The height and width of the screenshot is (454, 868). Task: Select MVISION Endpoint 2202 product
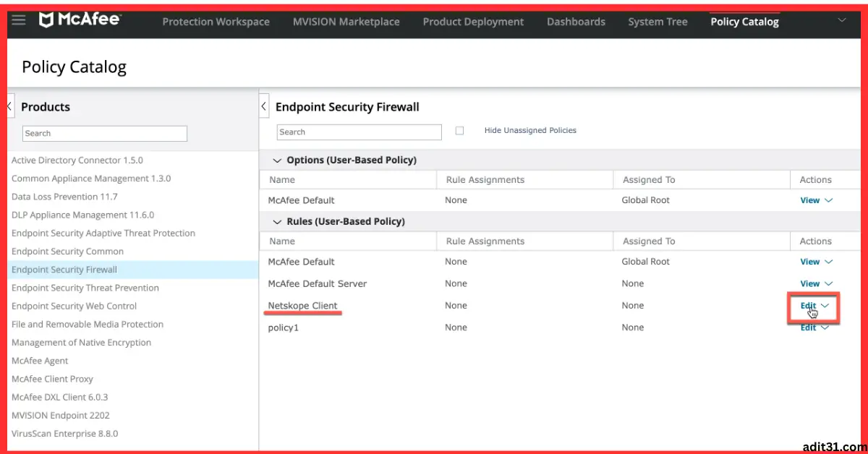(x=60, y=416)
